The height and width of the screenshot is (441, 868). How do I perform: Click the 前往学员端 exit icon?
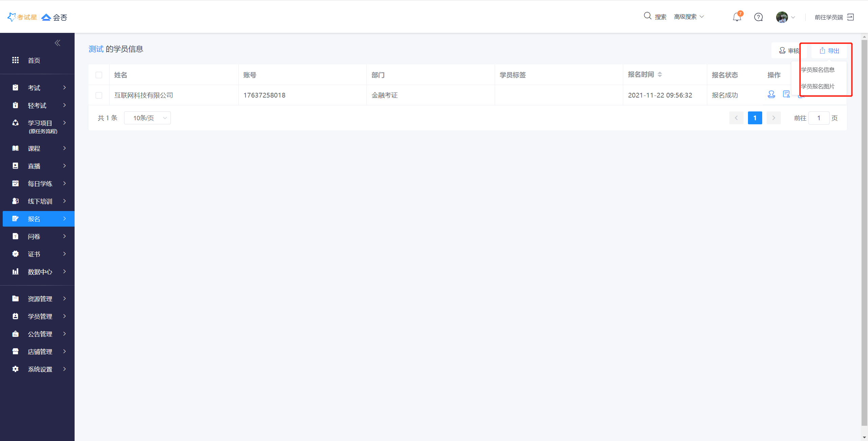coord(850,17)
